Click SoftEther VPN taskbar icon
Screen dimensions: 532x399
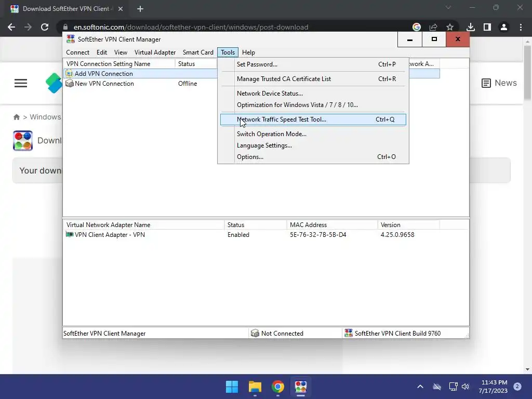coord(301,387)
